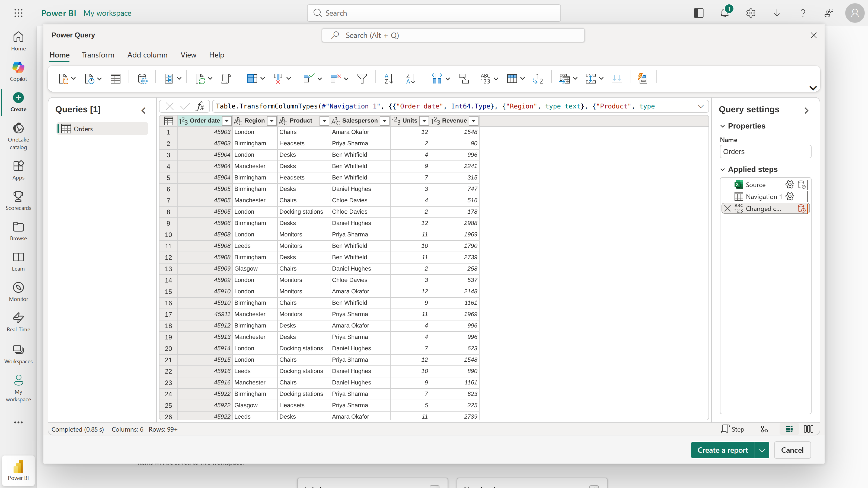868x488 pixels.
Task: Open My workspace link in header
Action: pos(107,13)
